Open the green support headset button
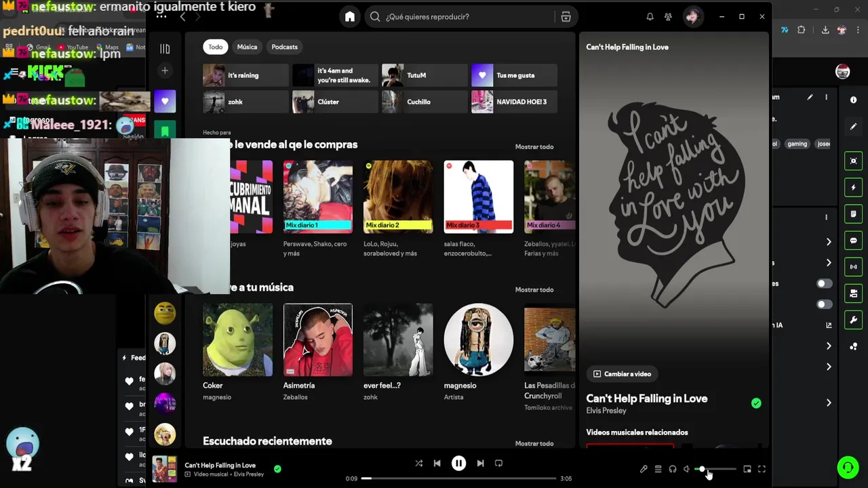This screenshot has width=868, height=488. 848,468
